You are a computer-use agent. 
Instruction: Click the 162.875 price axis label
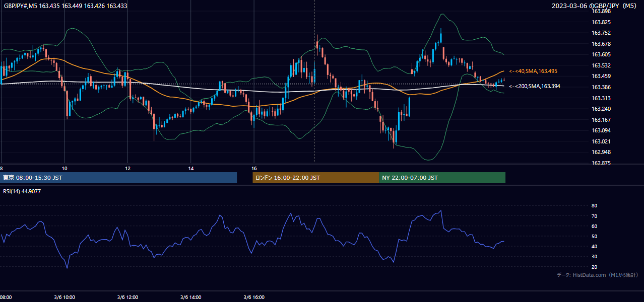click(x=601, y=163)
